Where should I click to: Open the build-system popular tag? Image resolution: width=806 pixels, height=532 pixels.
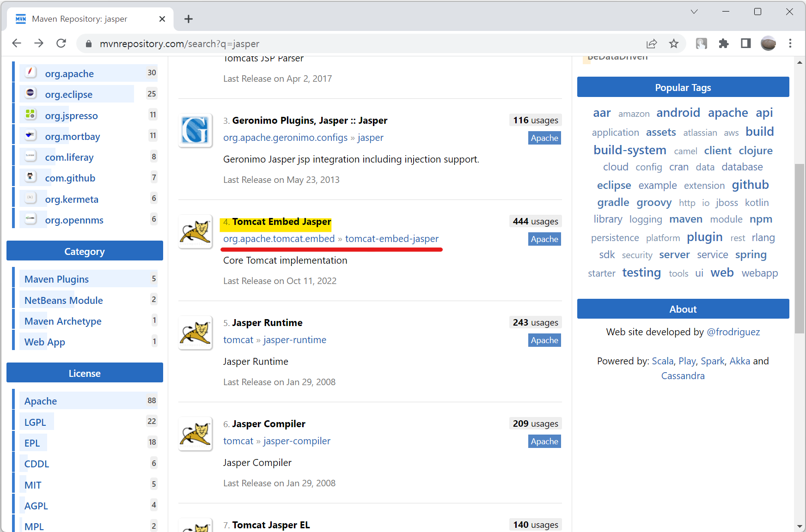tap(629, 150)
